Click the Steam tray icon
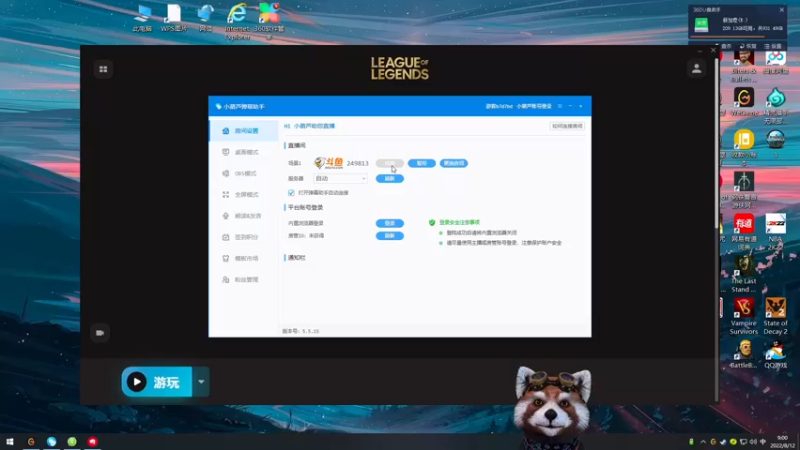Screen dimensions: 800x450 pyautogui.click(x=723, y=442)
